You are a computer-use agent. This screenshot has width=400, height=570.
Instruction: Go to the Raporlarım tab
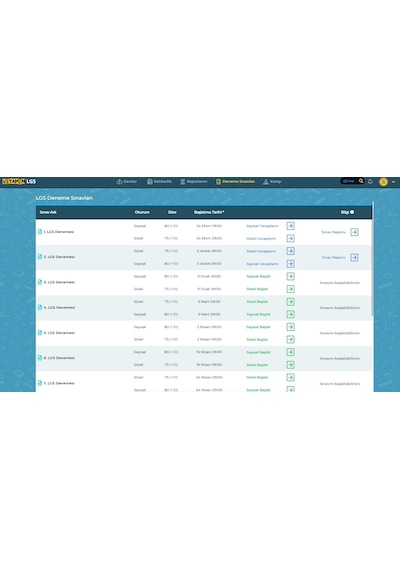193,181
